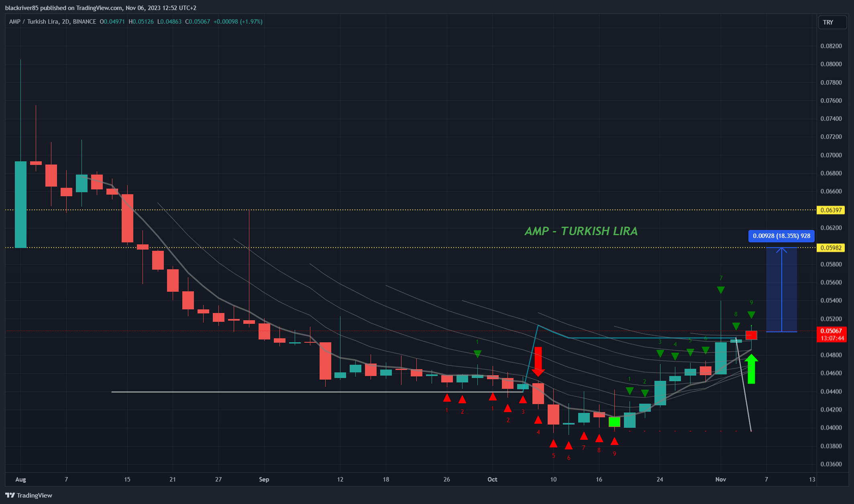Click the 0.08000 price axis label
Viewport: 854px width, 504px height.
(831, 64)
